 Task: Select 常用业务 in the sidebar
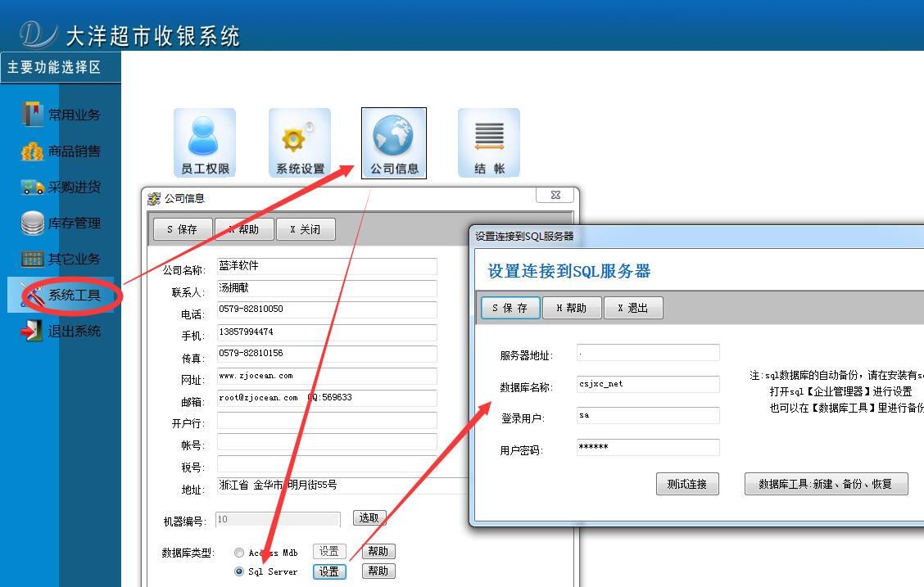click(61, 115)
